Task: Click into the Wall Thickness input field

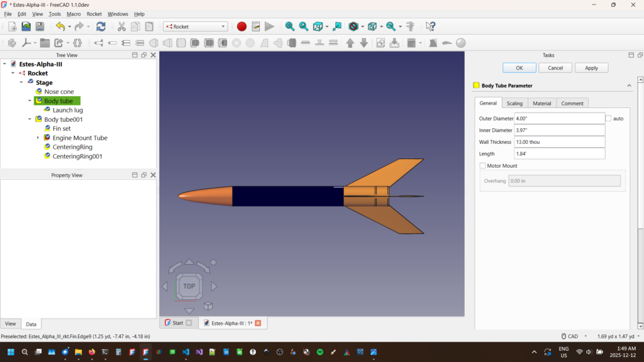Action: tap(559, 142)
